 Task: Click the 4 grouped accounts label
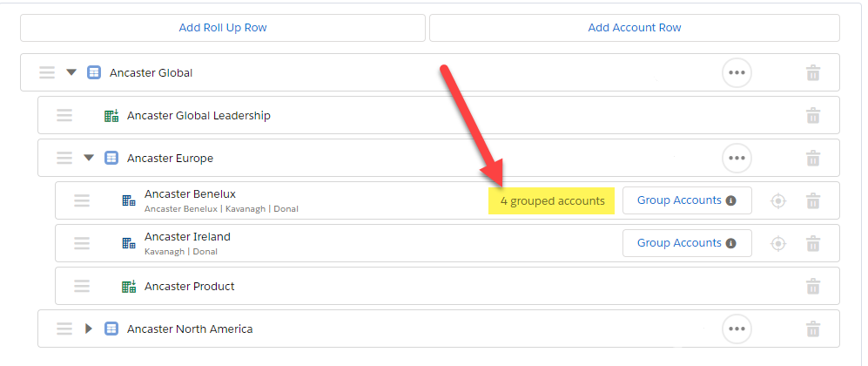pyautogui.click(x=552, y=201)
